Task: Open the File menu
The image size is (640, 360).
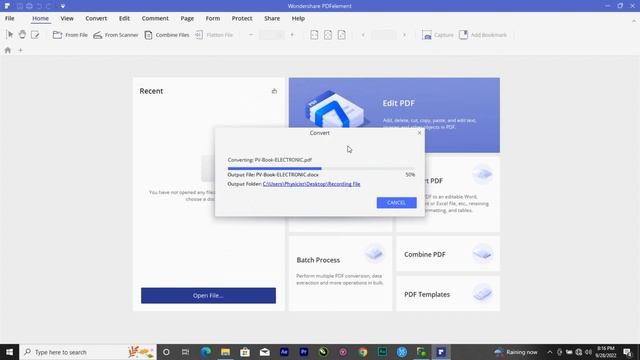Action: coord(10,18)
